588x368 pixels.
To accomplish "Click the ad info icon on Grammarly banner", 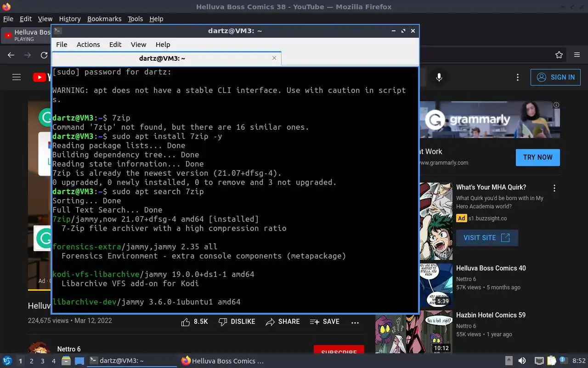I will tap(556, 105).
